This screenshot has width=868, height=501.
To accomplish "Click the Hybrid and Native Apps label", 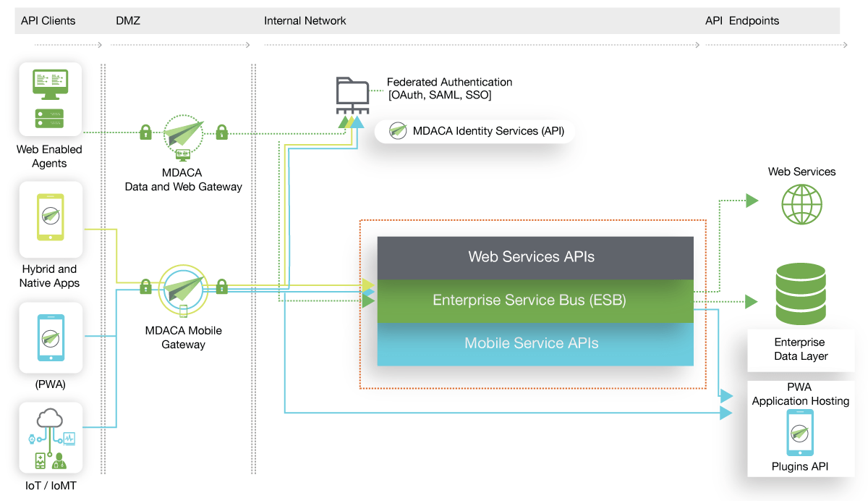I will (49, 276).
